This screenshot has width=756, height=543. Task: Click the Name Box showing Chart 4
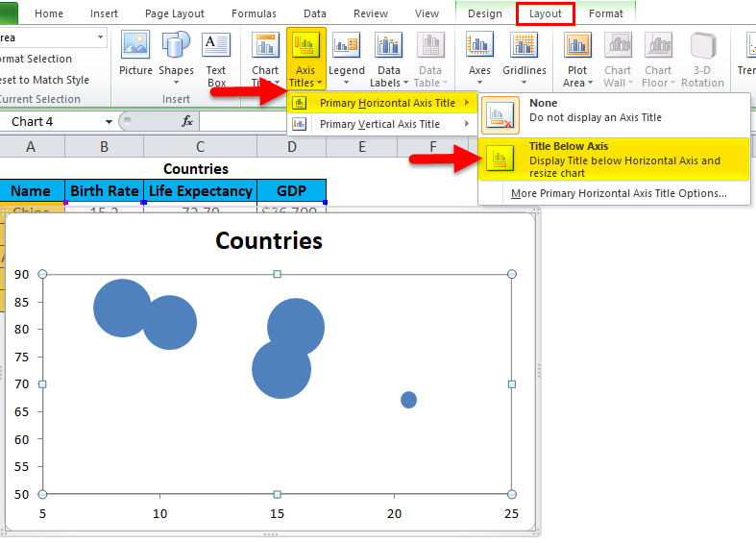point(51,121)
